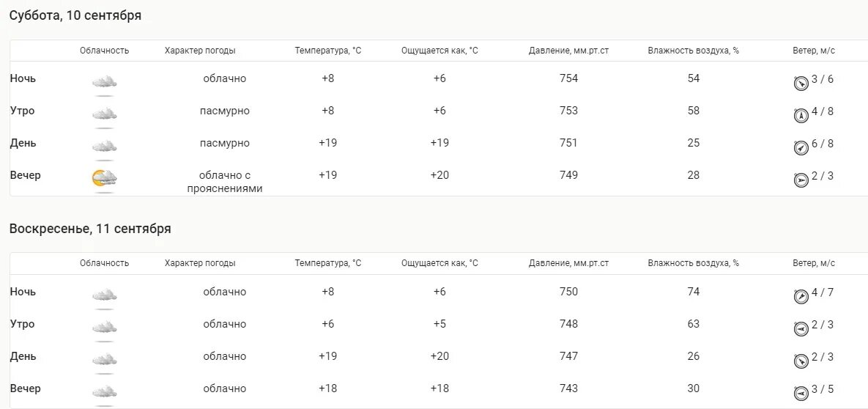
Task: Click Sunday night cloud icon
Action: pos(104,295)
